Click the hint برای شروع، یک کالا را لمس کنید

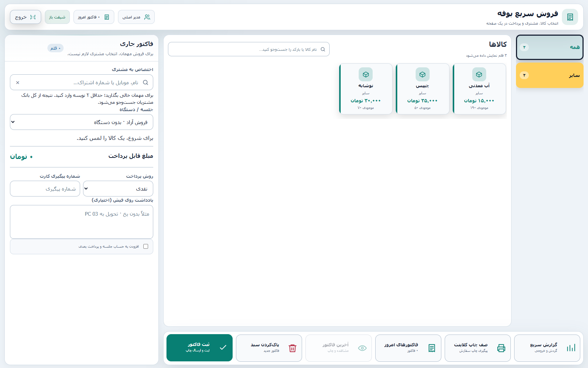(x=115, y=138)
